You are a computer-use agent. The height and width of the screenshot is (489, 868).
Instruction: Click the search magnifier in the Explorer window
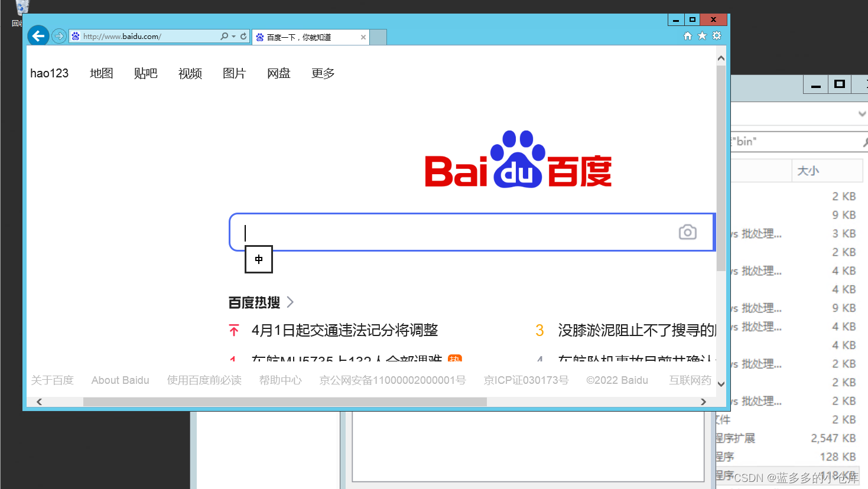tap(865, 142)
